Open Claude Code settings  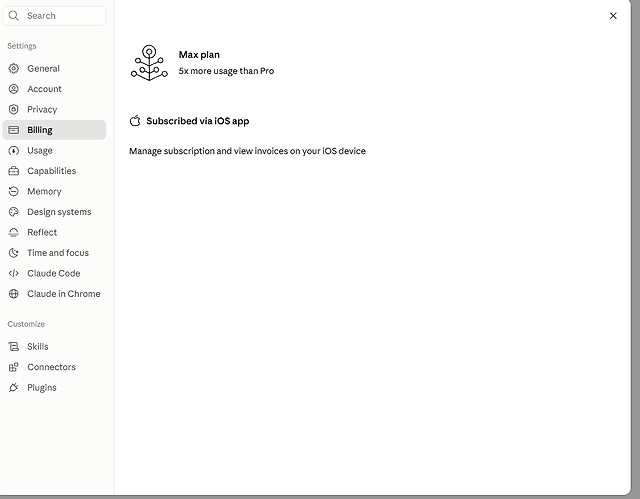pos(54,273)
